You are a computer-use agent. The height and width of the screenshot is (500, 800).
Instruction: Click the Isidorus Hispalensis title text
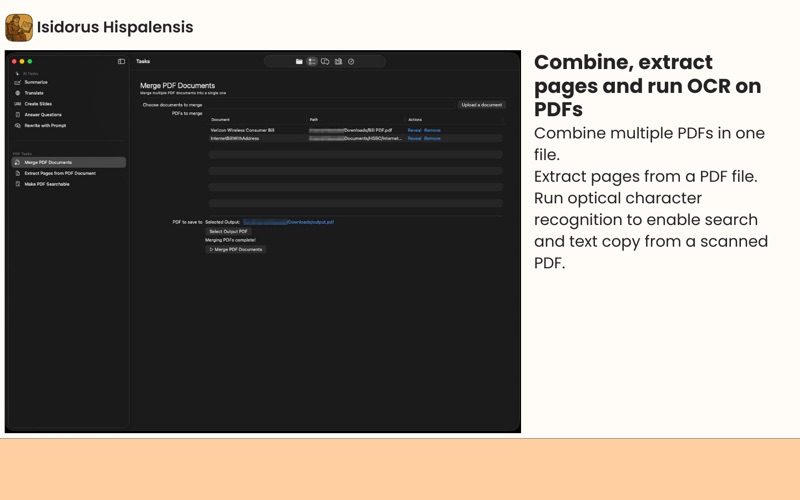tap(115, 27)
